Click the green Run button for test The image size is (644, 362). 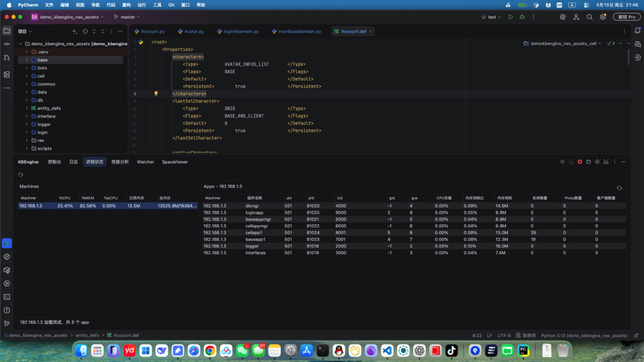click(511, 17)
